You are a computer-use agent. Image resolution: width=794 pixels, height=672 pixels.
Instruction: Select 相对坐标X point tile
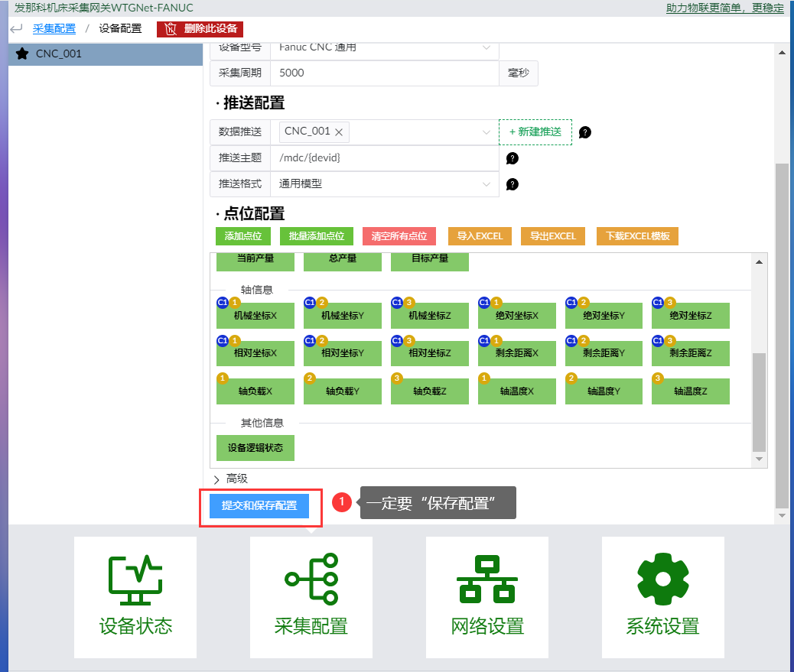(255, 353)
